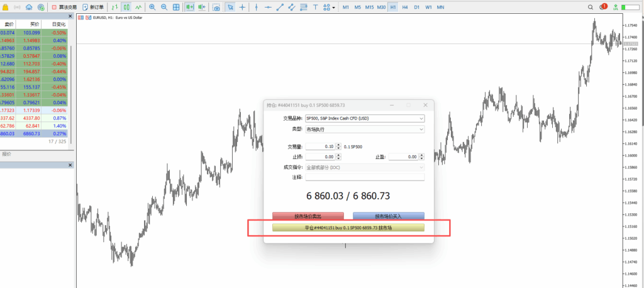
Task: Switch to the H4 timeframe
Action: [x=405, y=7]
